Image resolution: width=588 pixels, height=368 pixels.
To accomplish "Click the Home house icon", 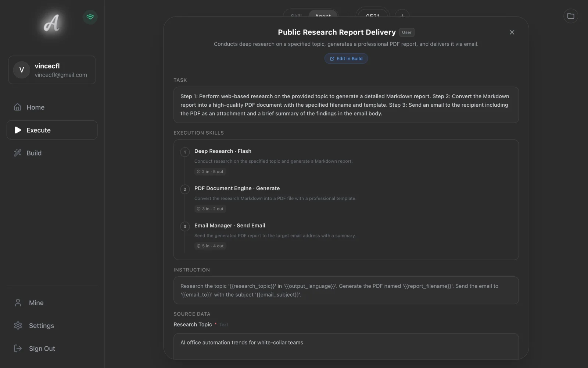I will coord(18,107).
